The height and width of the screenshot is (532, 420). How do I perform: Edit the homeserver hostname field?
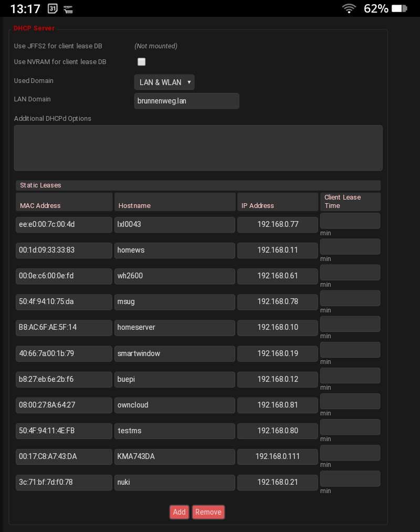(x=174, y=327)
